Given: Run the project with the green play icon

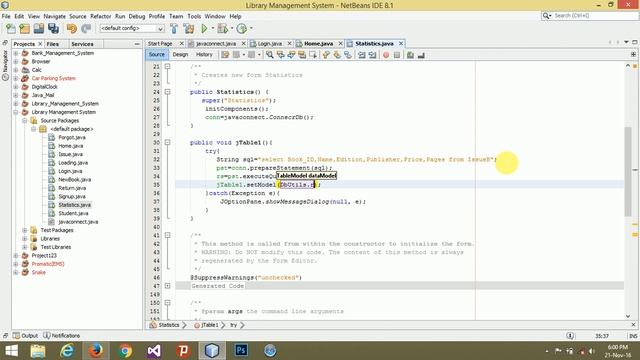Looking at the screenshot, I should [204, 29].
